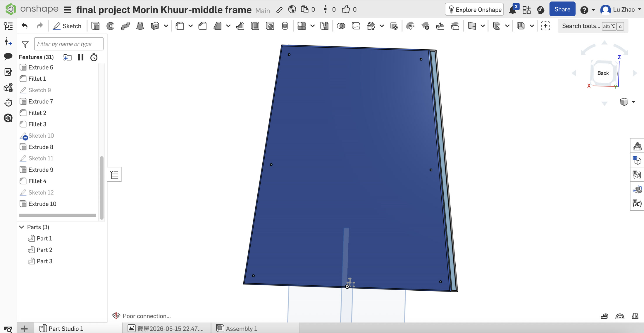
Task: Open the App Store grid icon
Action: (526, 10)
